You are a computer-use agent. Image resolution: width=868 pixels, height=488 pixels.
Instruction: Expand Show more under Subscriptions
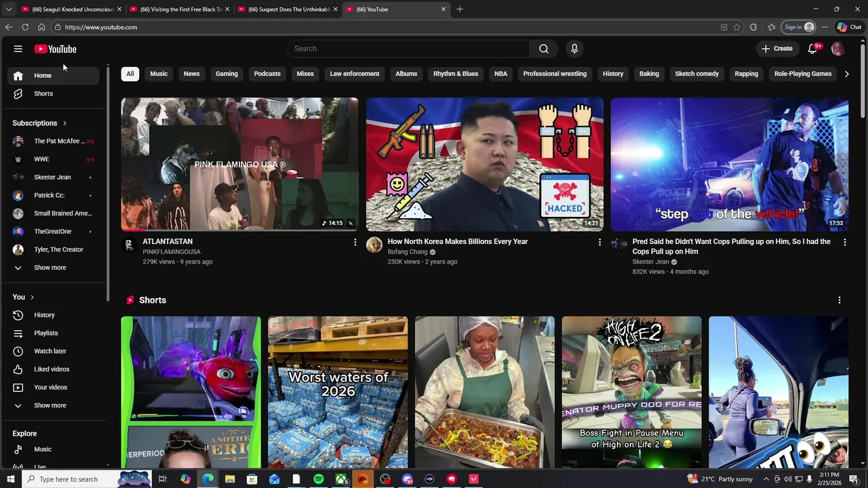[x=54, y=268]
